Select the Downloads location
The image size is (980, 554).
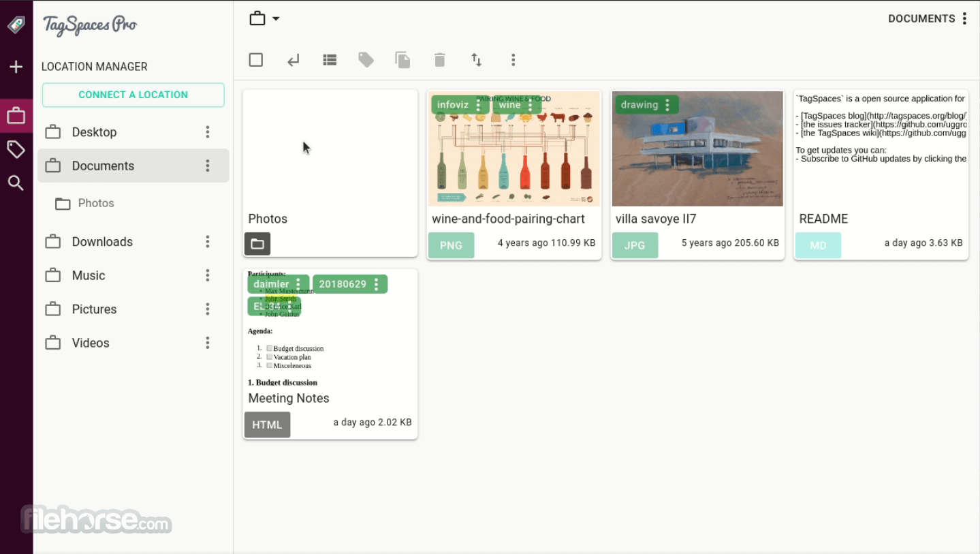pyautogui.click(x=133, y=242)
